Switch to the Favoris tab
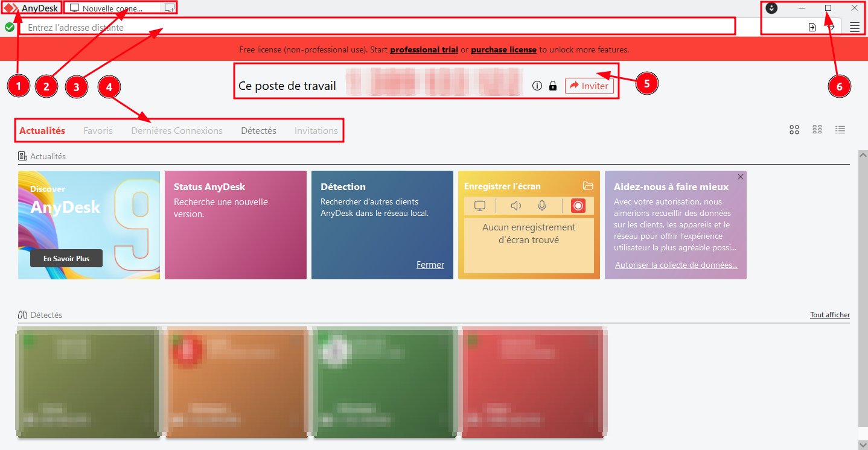This screenshot has width=868, height=450. point(98,130)
